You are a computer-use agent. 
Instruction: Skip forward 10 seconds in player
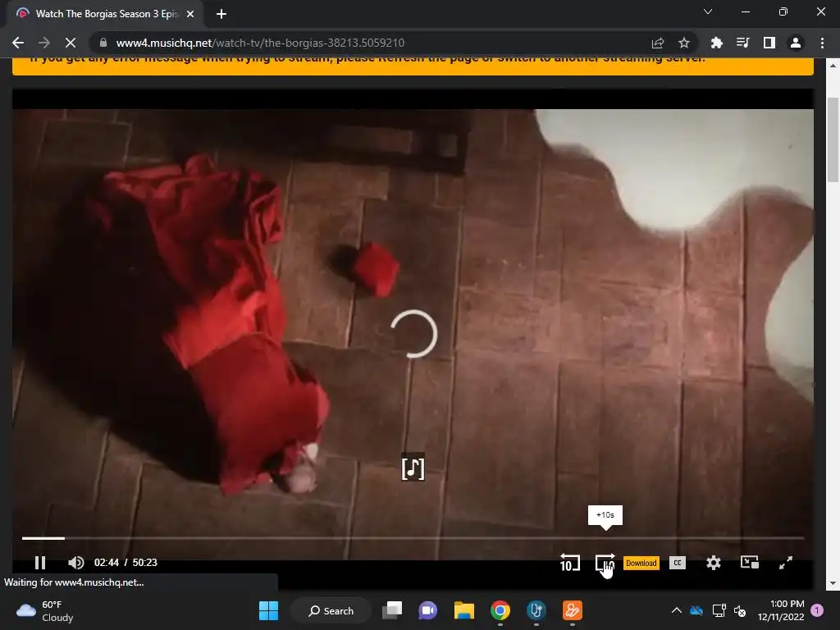pyautogui.click(x=605, y=563)
